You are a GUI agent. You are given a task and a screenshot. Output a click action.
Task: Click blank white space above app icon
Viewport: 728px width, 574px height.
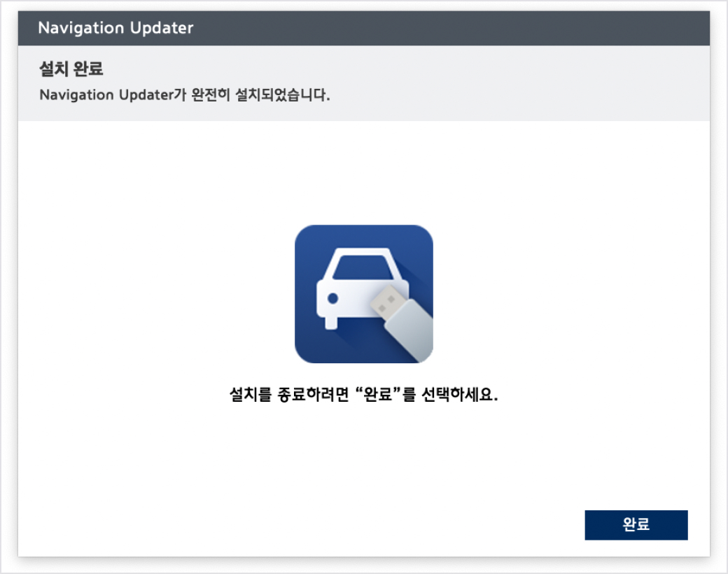(363, 175)
